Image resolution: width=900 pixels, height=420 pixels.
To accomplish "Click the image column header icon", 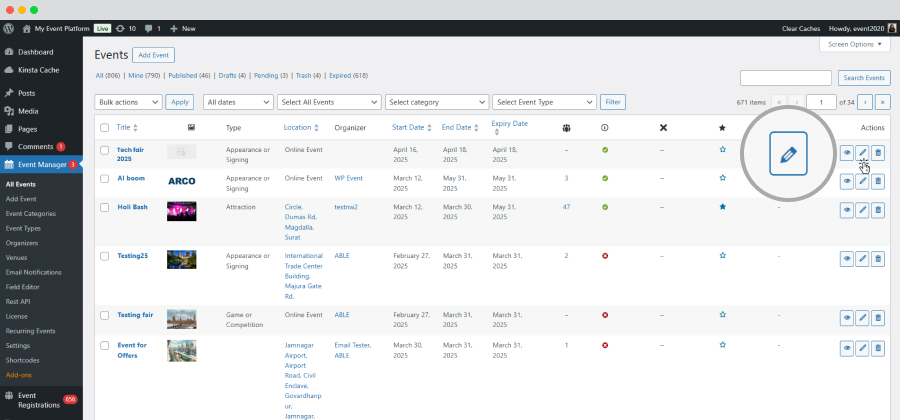I will [x=191, y=127].
